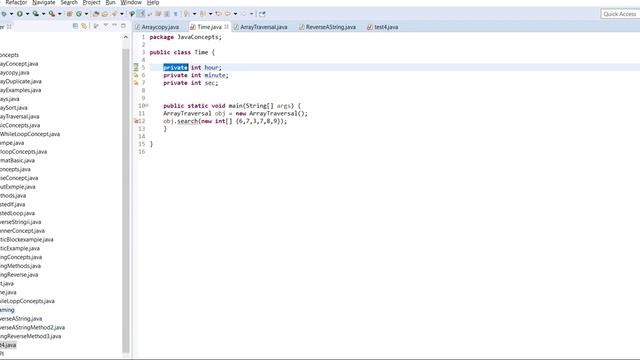
Task: Open the Next Annotation dropdown arrow
Action: (x=194, y=14)
